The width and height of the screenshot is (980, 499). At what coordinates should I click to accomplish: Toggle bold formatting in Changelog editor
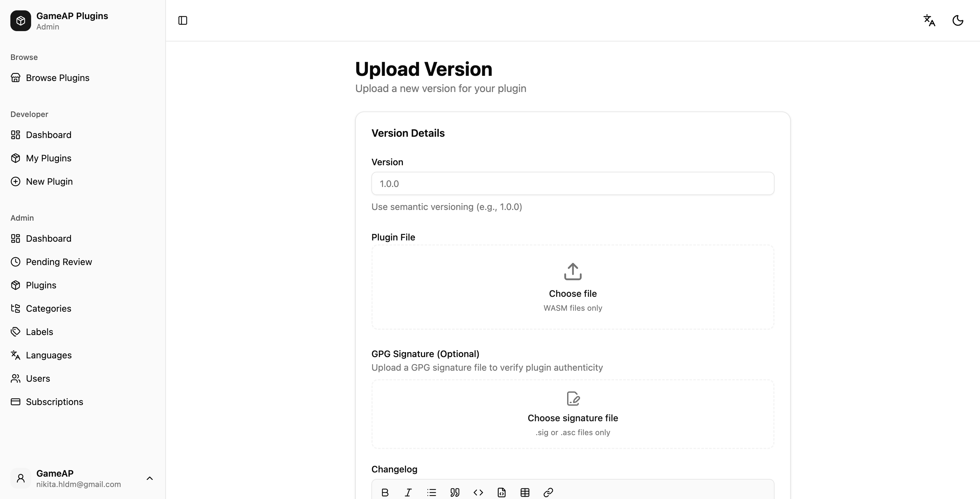coord(385,493)
